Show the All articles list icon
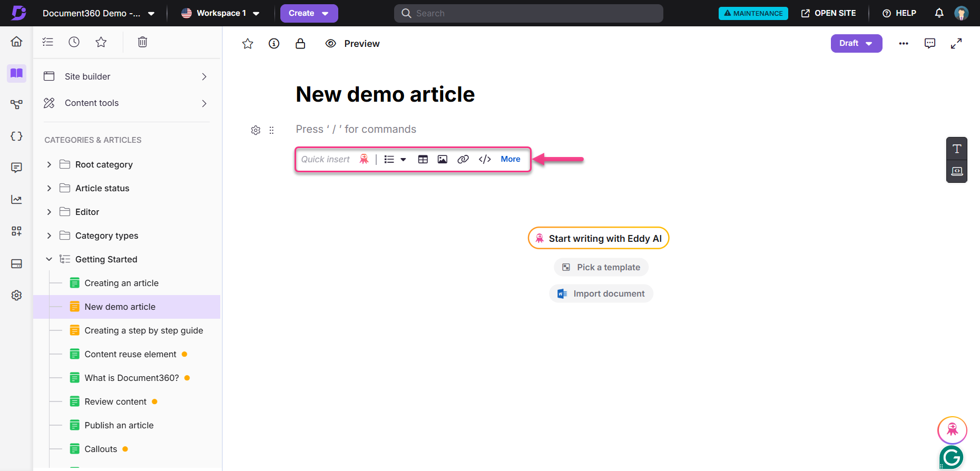 [48, 42]
